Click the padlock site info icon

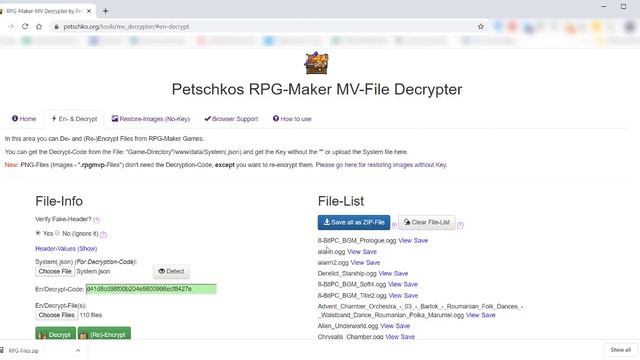[x=56, y=27]
